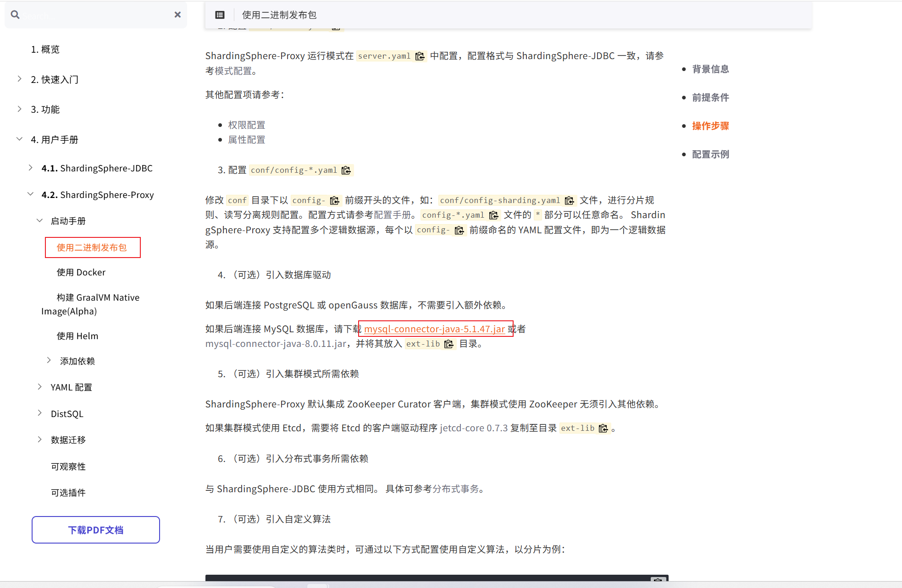Collapse the 启动手册 chevron
This screenshot has width=902, height=588.
40,220
